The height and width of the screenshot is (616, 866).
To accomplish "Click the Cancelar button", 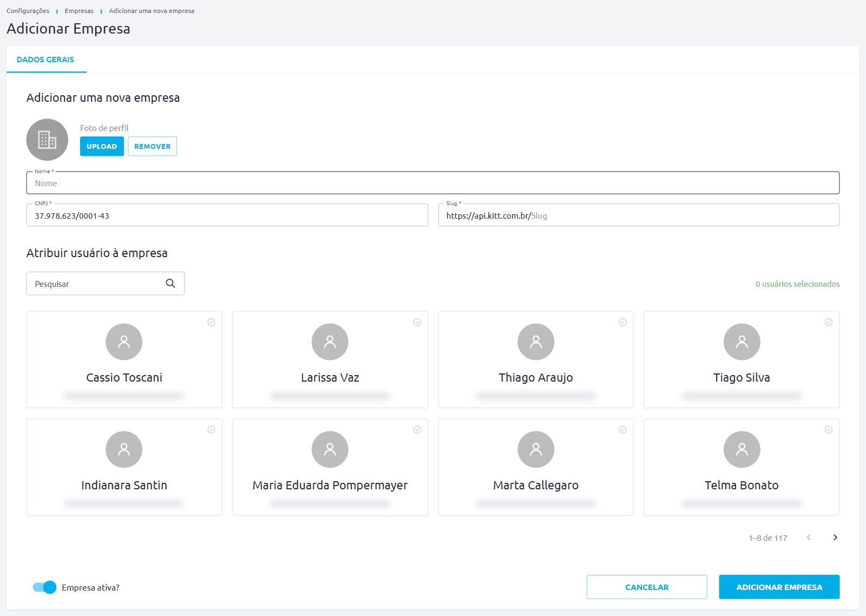I will pos(647,587).
